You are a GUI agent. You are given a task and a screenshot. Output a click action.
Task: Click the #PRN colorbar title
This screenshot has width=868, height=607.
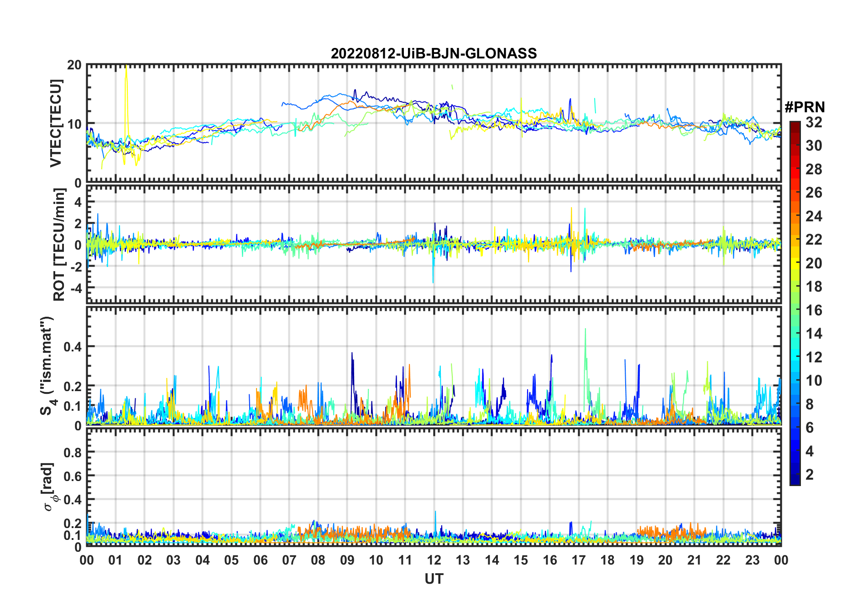[805, 107]
